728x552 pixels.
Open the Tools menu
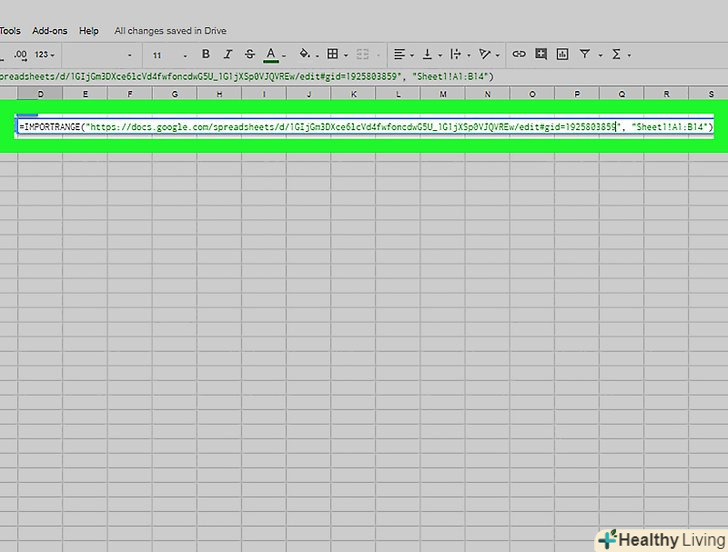(10, 31)
